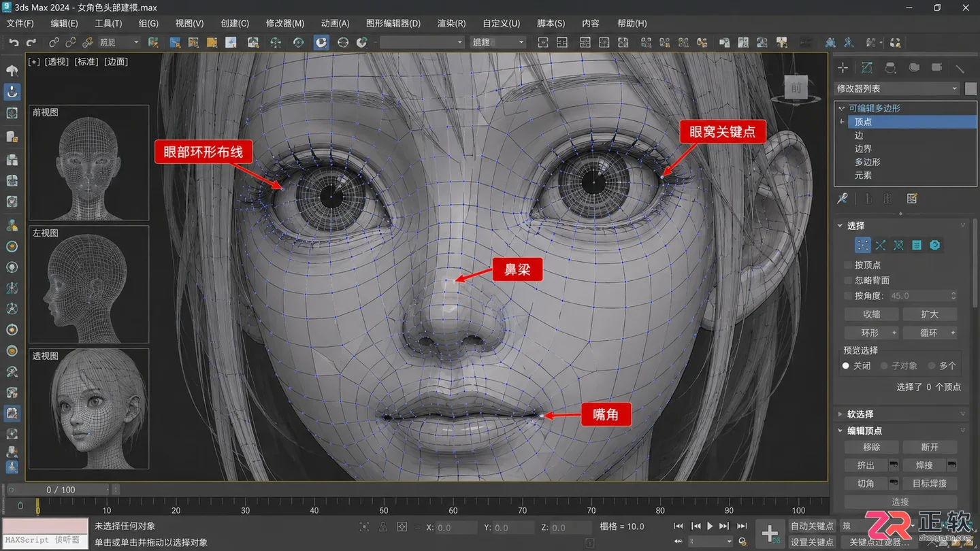This screenshot has width=980, height=551.
Task: Open the Modify panel tab icon
Action: click(x=866, y=68)
